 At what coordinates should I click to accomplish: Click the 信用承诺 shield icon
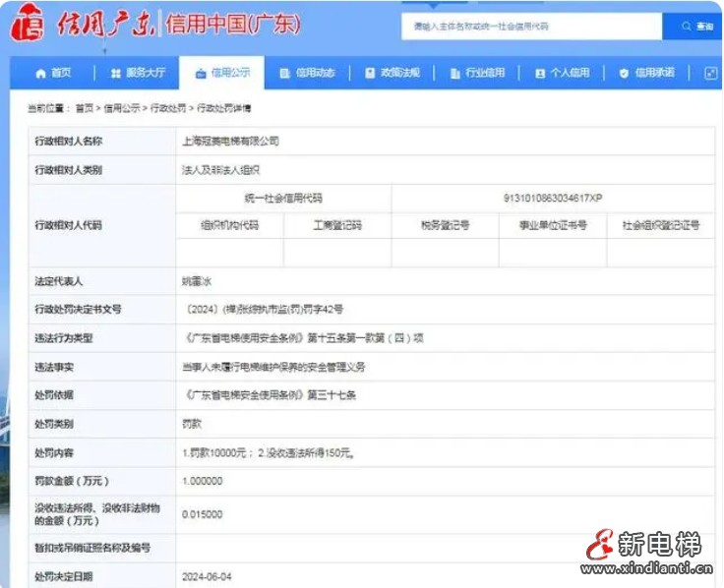point(624,74)
